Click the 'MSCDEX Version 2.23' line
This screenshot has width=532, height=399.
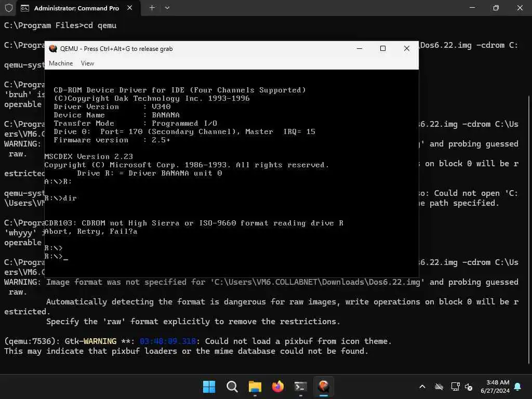(x=88, y=157)
